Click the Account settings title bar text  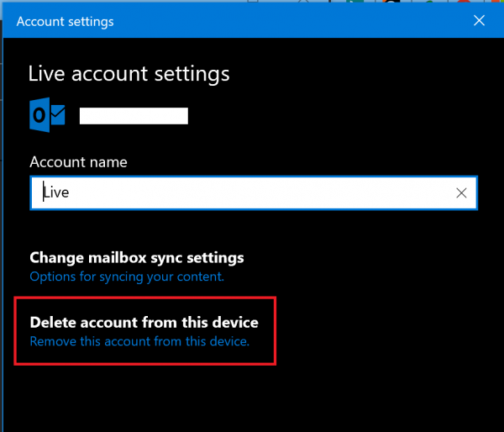(66, 22)
